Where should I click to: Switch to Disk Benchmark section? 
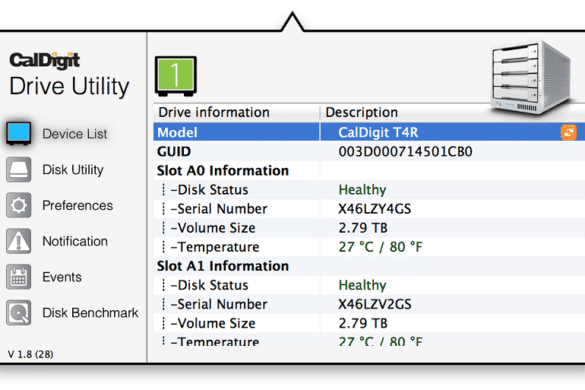tap(90, 313)
